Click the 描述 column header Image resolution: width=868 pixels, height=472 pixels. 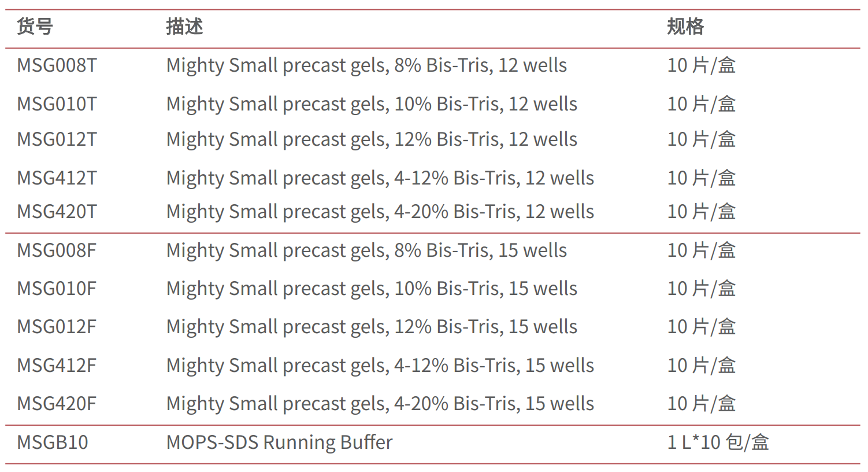point(184,27)
